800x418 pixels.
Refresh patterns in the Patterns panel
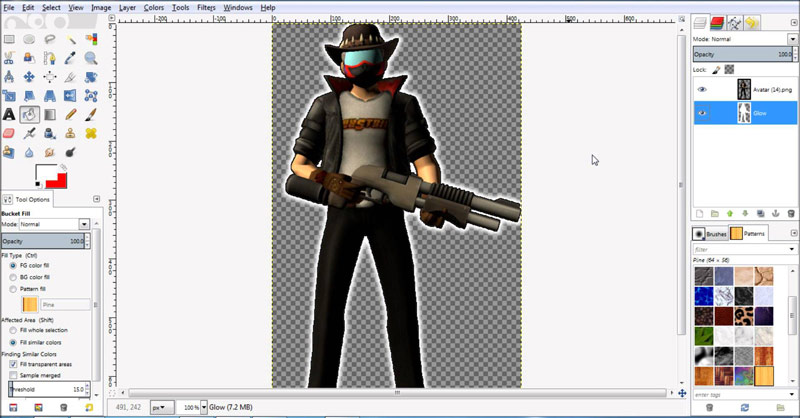click(x=744, y=407)
